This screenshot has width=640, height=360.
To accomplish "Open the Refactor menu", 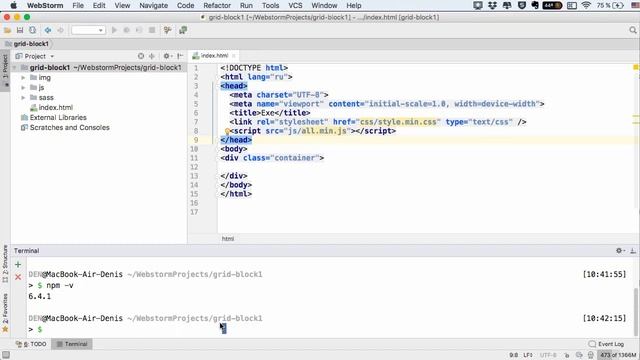I will pyautogui.click(x=217, y=6).
